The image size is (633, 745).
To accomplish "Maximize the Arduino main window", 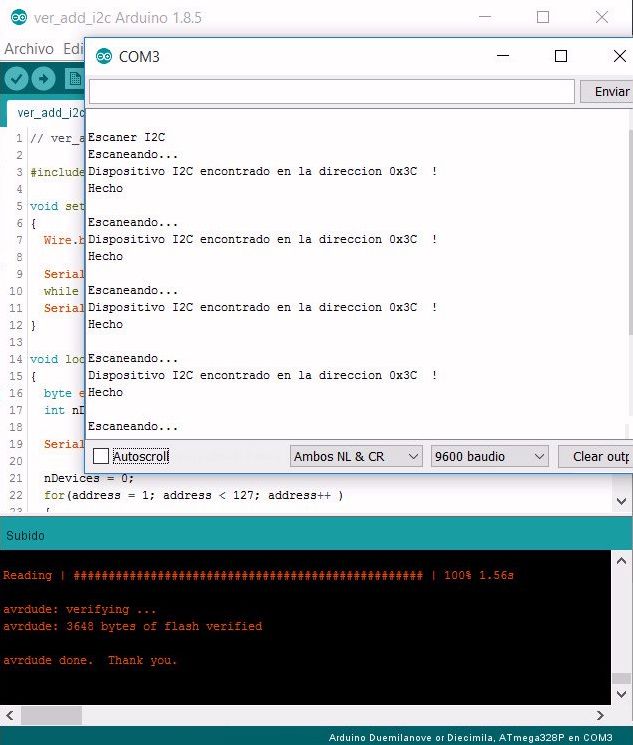I will coord(543,17).
